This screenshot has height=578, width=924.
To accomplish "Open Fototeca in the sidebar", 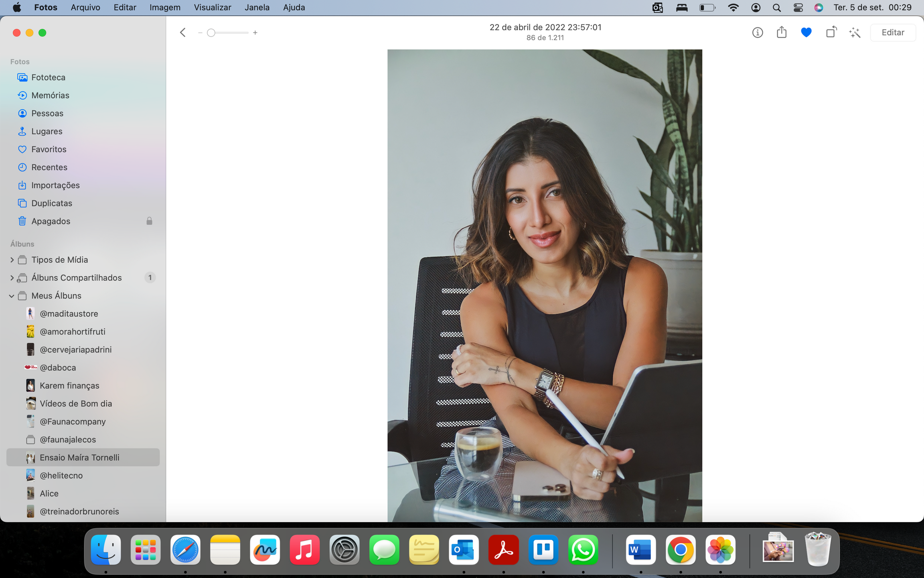I will coord(83,77).
